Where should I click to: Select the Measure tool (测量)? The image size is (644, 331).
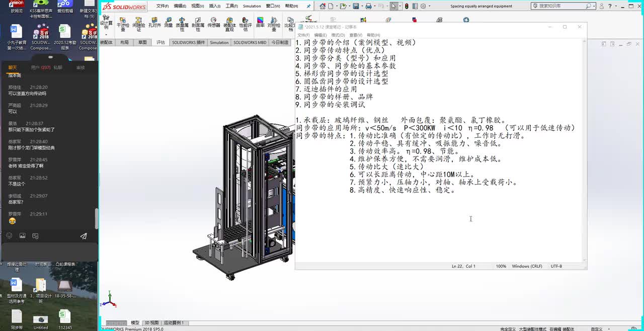pos(169,23)
